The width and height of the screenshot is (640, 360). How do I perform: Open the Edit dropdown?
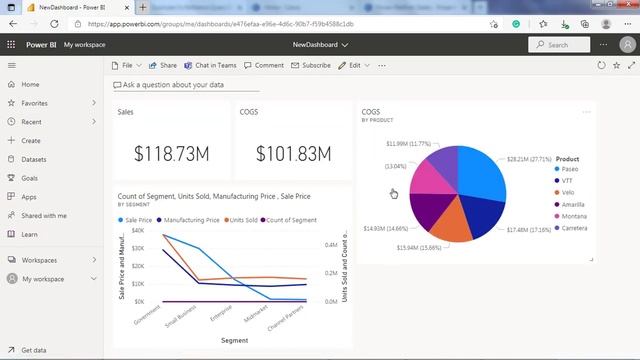click(x=354, y=65)
